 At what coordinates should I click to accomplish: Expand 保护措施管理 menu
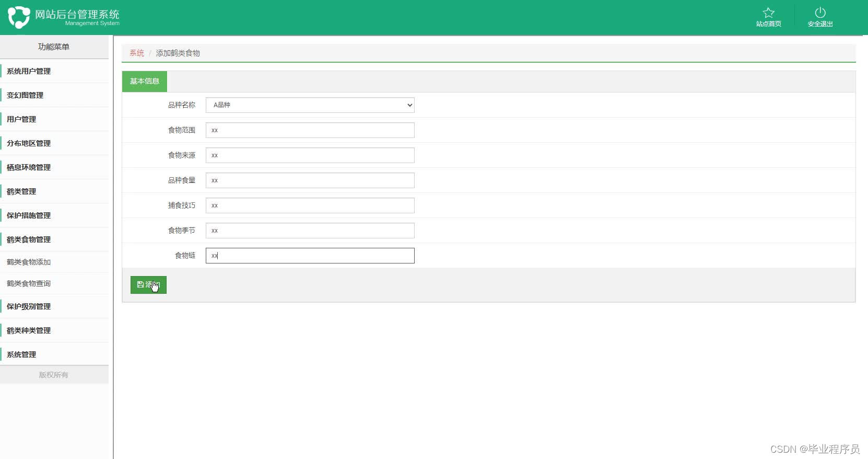click(x=54, y=215)
